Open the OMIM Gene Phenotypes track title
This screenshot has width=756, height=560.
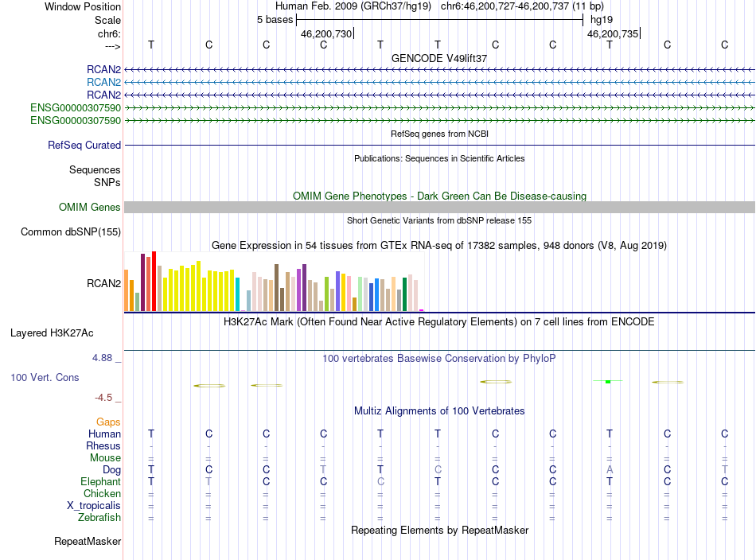click(439, 196)
